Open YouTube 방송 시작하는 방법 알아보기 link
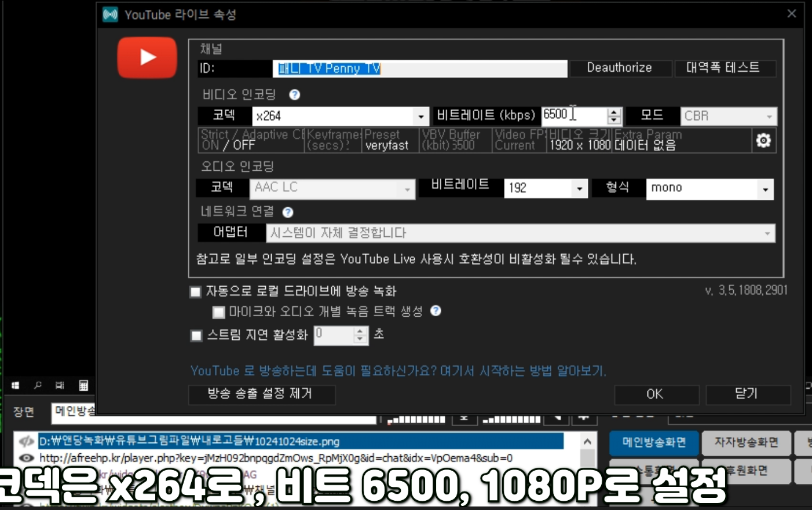 [x=398, y=371]
